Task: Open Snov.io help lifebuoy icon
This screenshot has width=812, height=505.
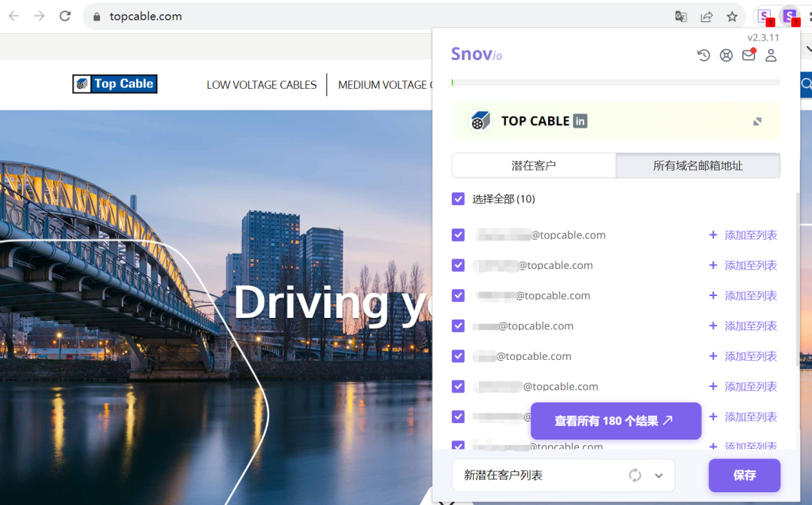Action: 726,55
